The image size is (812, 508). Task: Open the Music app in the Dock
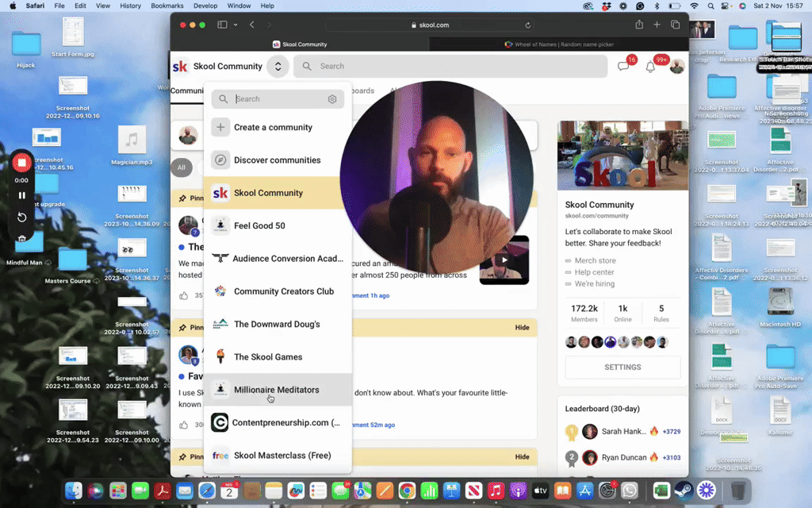[x=496, y=491]
